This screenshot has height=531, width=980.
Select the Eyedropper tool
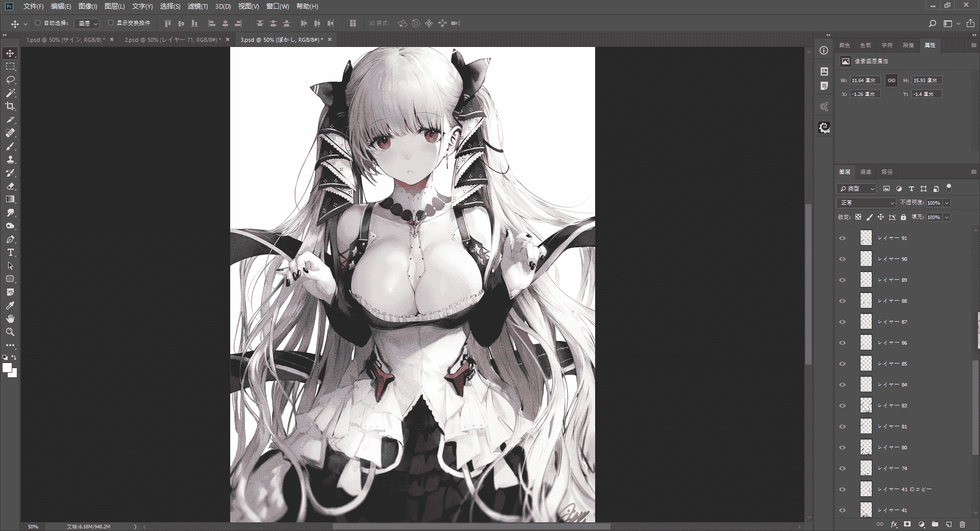coord(10,305)
